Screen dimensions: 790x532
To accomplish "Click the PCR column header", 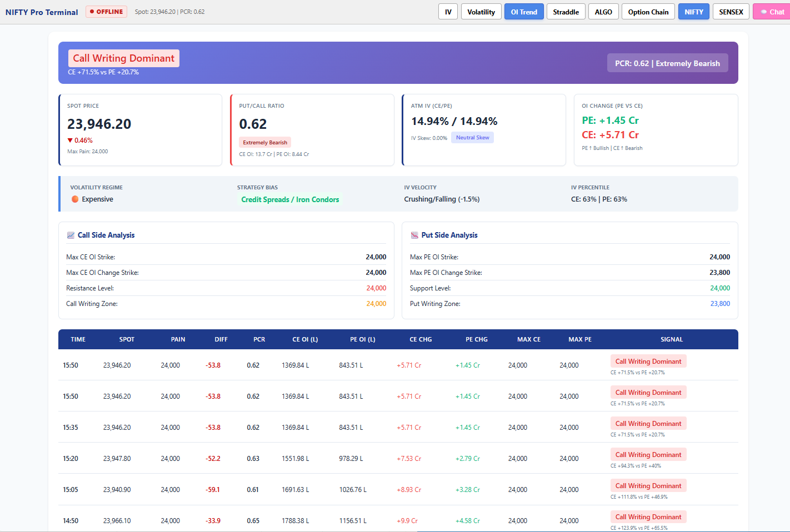I will [259, 339].
